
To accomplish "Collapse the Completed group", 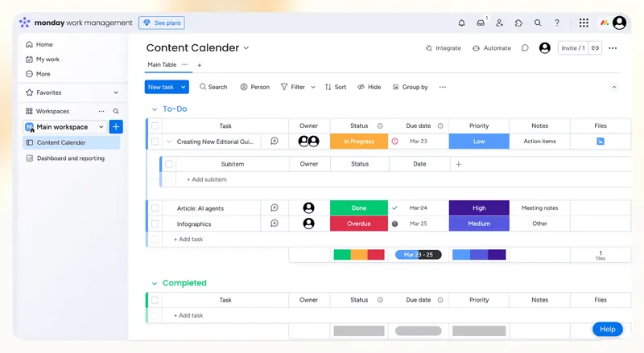I will [x=155, y=283].
